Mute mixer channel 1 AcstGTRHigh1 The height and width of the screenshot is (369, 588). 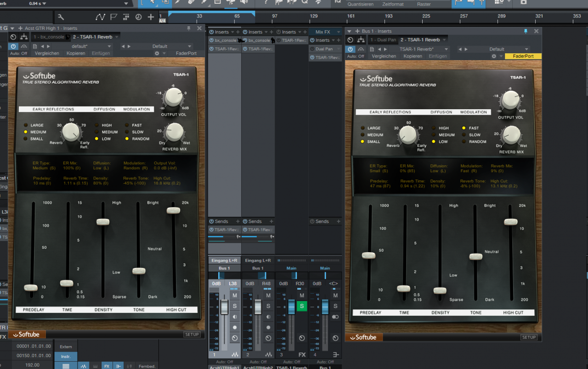pyautogui.click(x=235, y=296)
